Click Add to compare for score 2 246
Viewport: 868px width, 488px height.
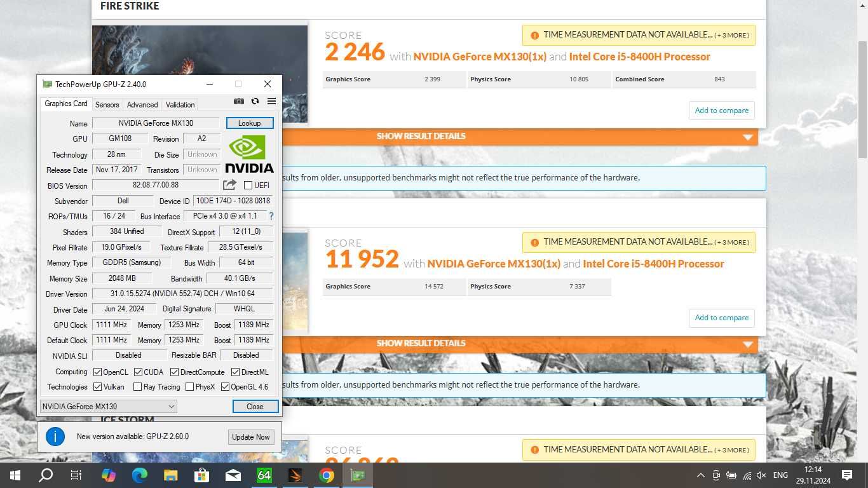[x=722, y=111]
